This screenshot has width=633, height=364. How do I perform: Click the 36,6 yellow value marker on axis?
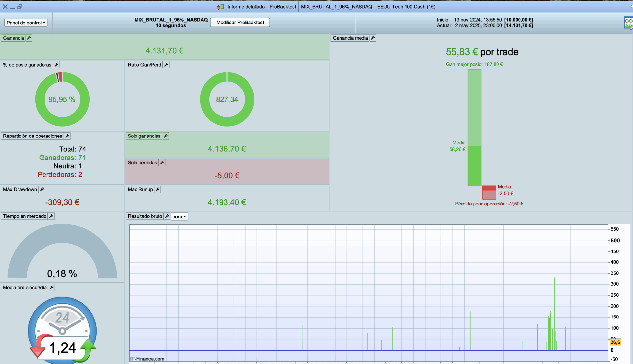[615, 342]
